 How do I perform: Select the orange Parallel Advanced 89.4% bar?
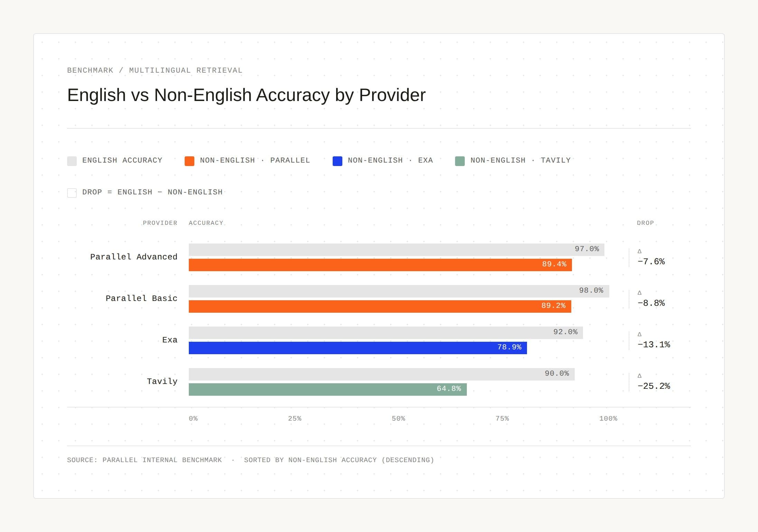[380, 265]
